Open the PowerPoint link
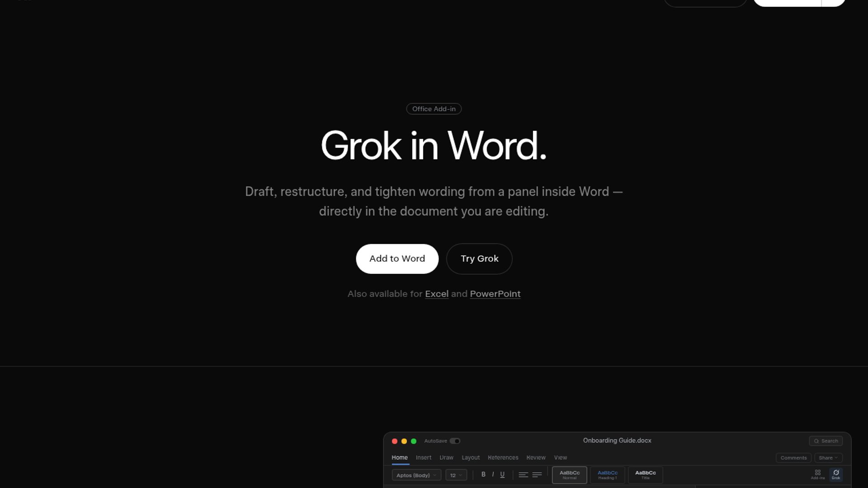Viewport: 868px width, 488px height. 495,294
